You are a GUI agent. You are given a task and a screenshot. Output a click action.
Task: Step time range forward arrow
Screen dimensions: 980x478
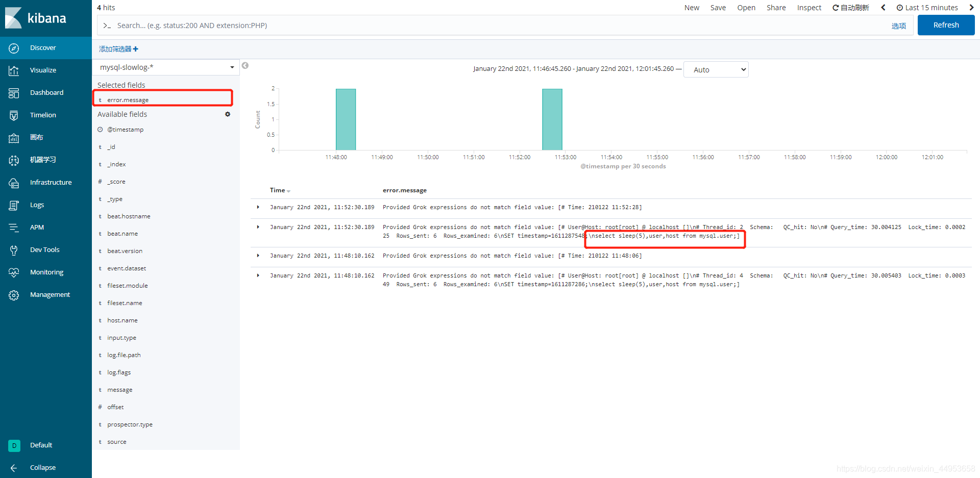point(971,8)
